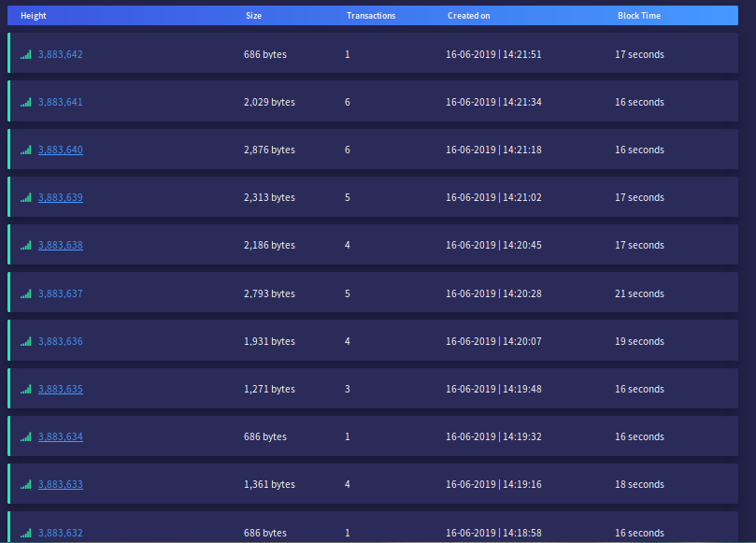Open block height 3,883,636 link

(61, 341)
